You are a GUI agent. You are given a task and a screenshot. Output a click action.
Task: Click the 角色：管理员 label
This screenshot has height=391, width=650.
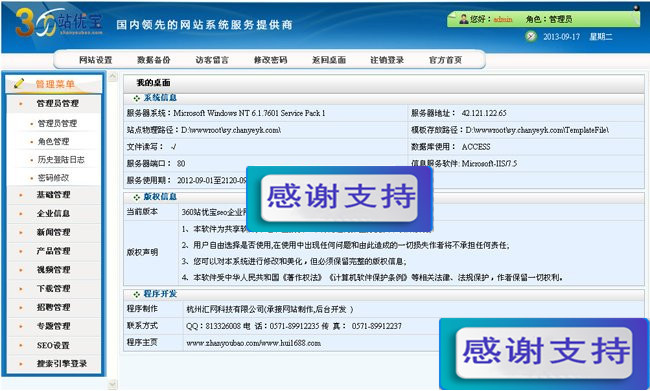[x=549, y=19]
